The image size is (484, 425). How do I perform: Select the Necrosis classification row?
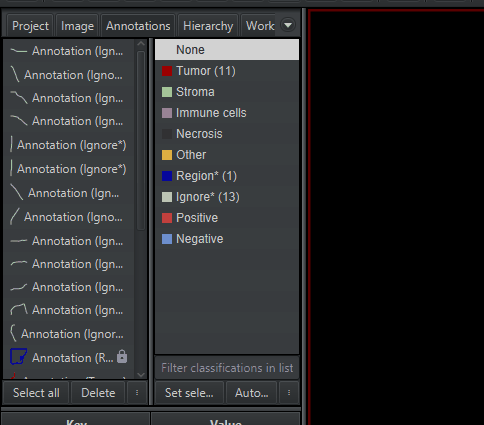coord(227,134)
